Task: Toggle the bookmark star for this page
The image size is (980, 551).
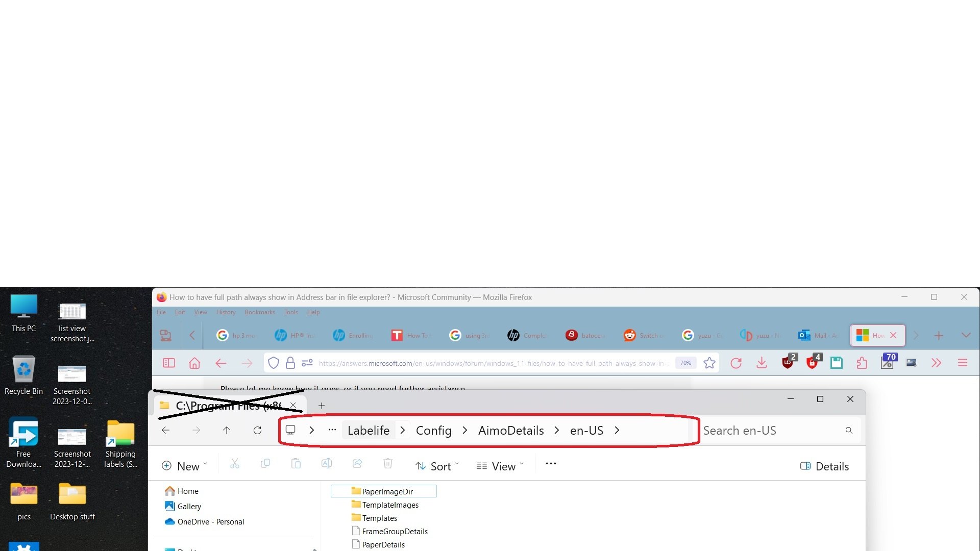Action: [x=710, y=363]
